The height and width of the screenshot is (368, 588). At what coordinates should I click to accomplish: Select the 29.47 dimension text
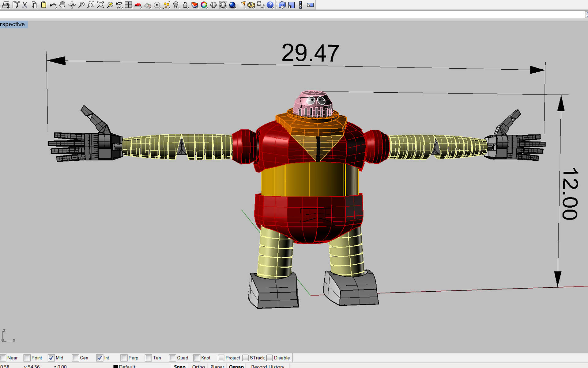310,53
